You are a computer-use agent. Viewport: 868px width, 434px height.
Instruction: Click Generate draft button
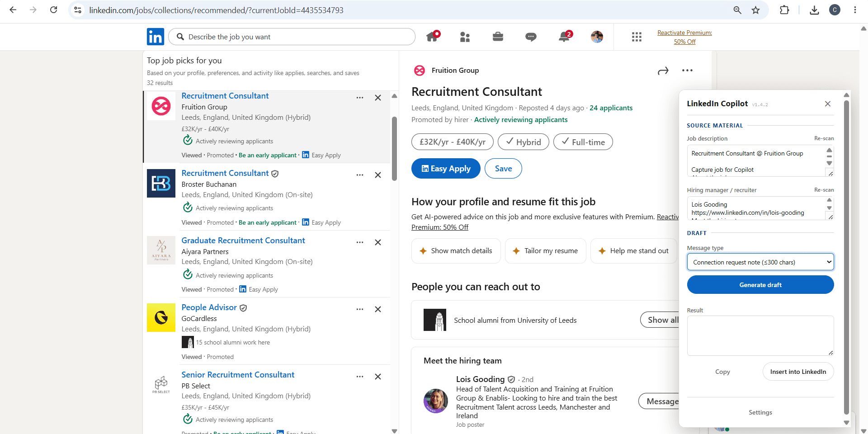click(x=760, y=285)
